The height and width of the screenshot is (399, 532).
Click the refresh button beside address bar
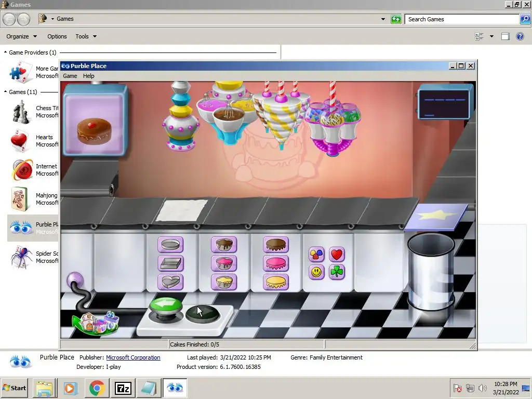click(396, 19)
